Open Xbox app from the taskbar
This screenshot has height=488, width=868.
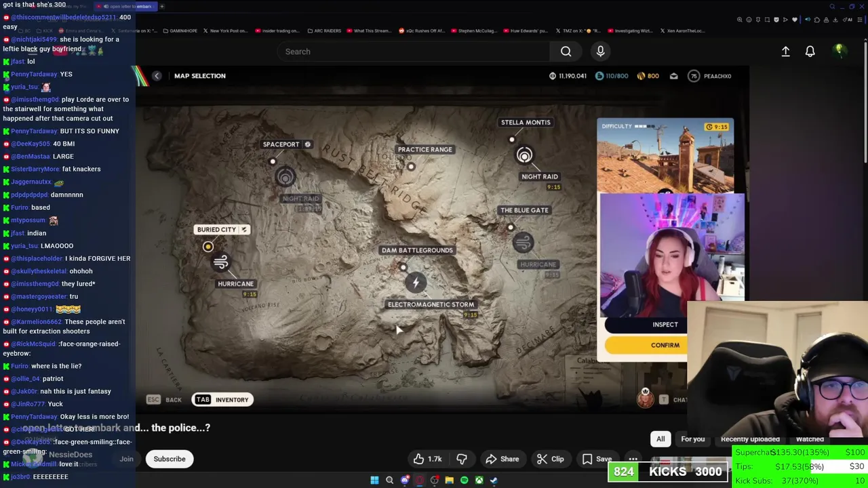coord(479,480)
